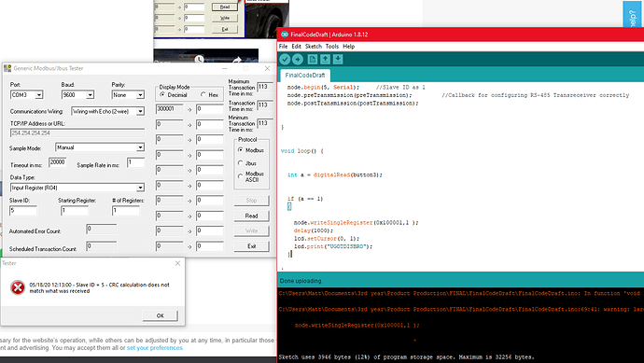Click the Arduino logo in title bar
The width and height of the screenshot is (644, 363).
[x=285, y=35]
